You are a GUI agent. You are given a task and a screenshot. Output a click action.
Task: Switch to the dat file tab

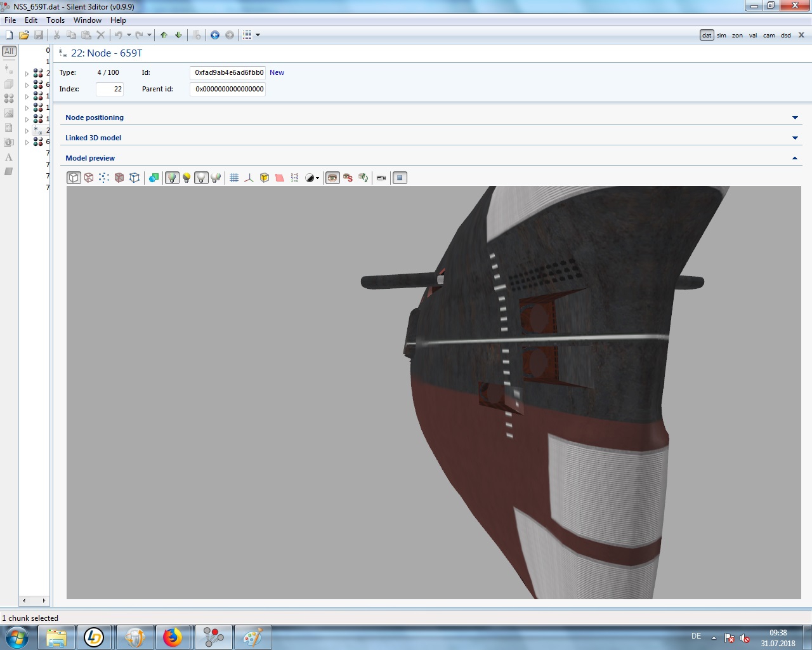pyautogui.click(x=707, y=36)
